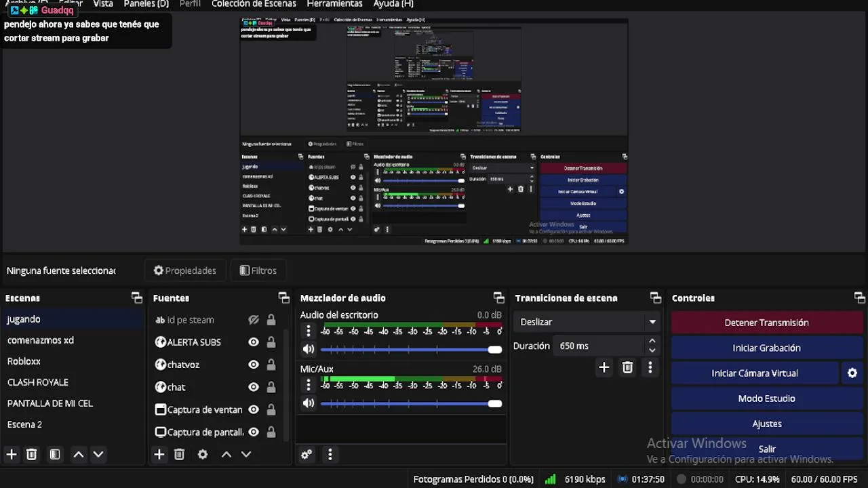Hide the chatvoz source

click(254, 365)
